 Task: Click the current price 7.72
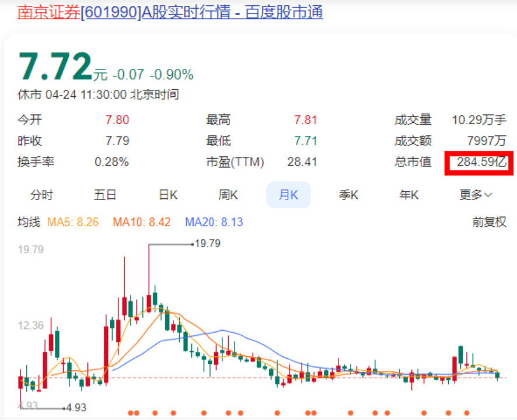tap(55, 66)
